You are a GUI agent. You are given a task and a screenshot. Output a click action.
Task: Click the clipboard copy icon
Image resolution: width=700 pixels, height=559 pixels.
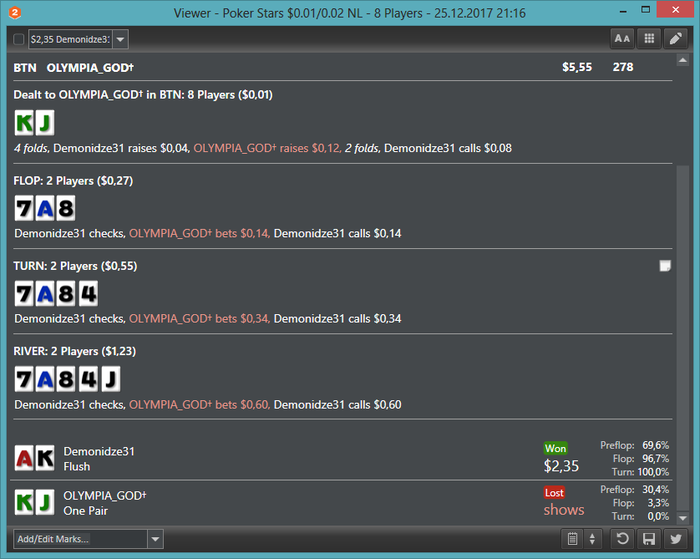(572, 538)
